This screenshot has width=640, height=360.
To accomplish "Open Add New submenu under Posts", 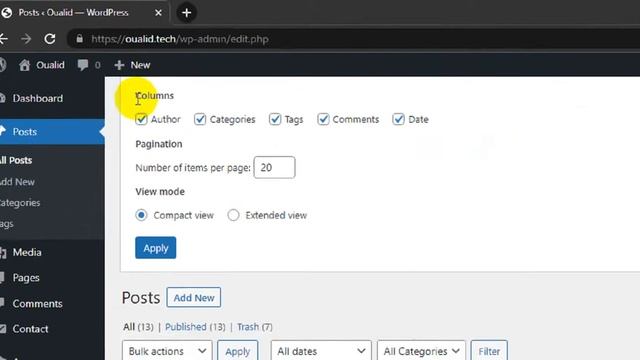I will pyautogui.click(x=17, y=182).
